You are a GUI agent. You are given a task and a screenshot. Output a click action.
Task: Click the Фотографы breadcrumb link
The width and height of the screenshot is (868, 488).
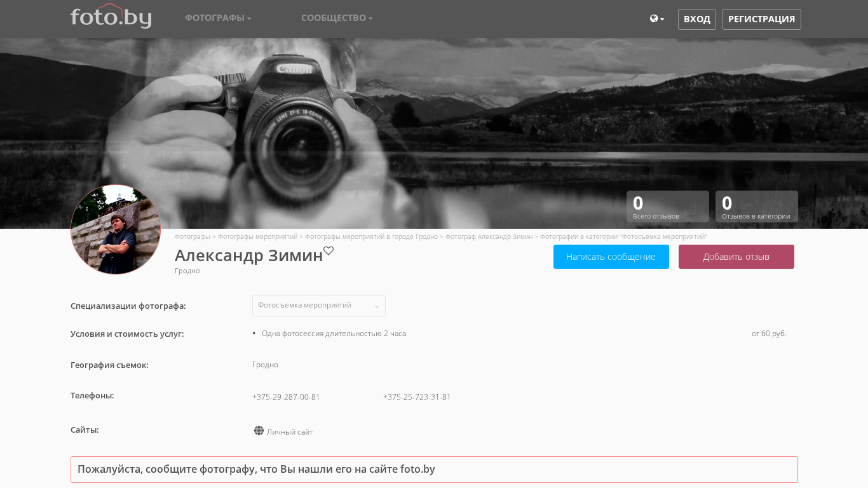point(193,236)
